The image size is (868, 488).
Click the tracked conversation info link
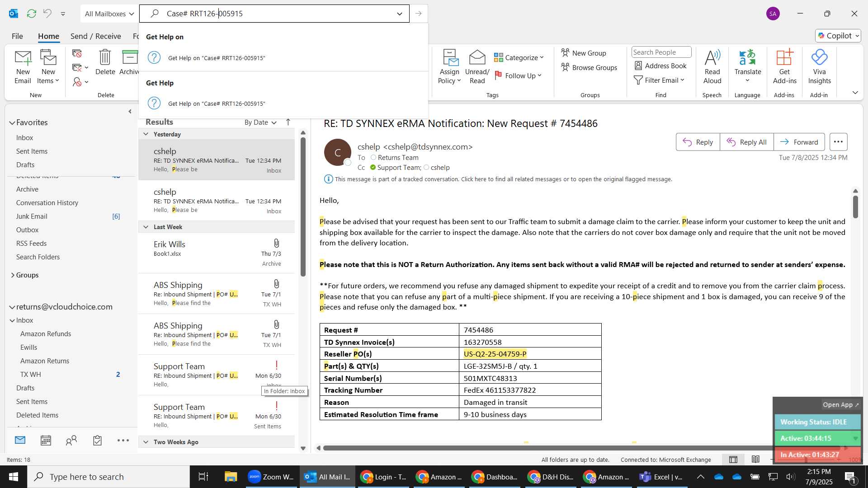[x=503, y=179]
